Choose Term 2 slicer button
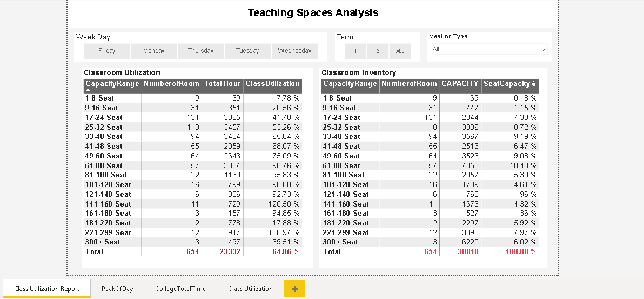This screenshot has width=644, height=299. [378, 51]
